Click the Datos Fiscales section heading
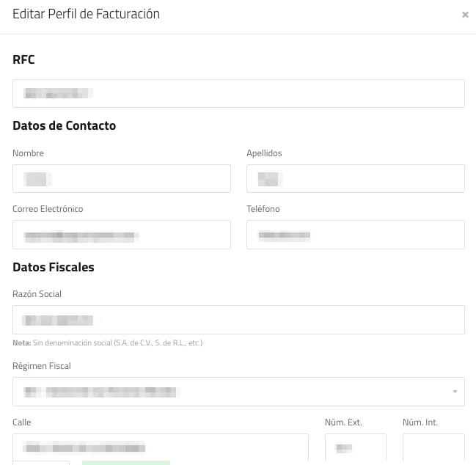The image size is (476, 465). [54, 268]
